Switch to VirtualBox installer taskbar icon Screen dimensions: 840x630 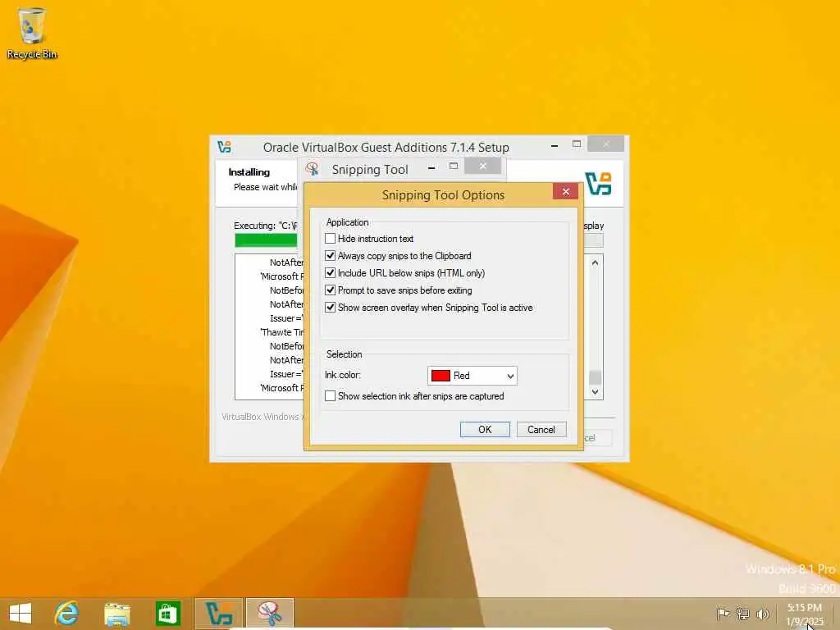[x=218, y=614]
